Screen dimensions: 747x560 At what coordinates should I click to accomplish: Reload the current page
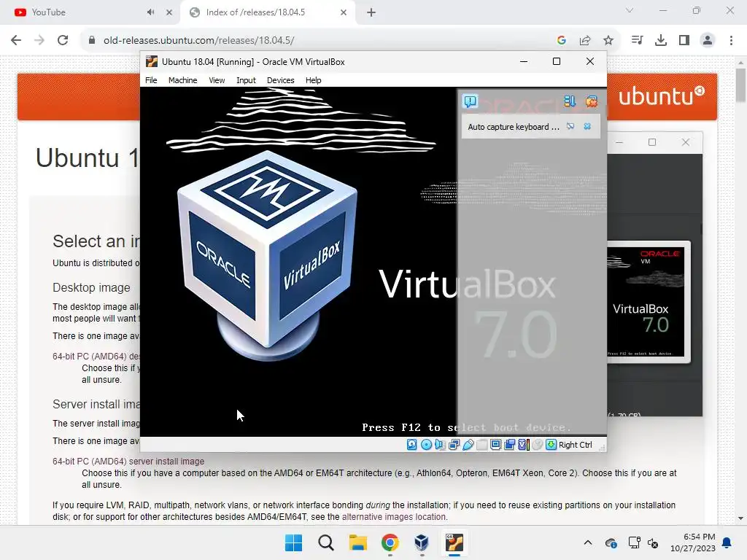(x=63, y=40)
